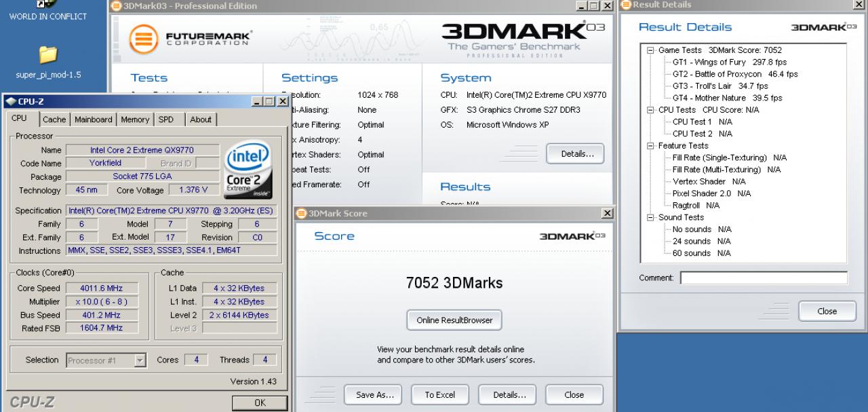The height and width of the screenshot is (412, 868).
Task: Select the 60 sounds row
Action: (x=702, y=253)
